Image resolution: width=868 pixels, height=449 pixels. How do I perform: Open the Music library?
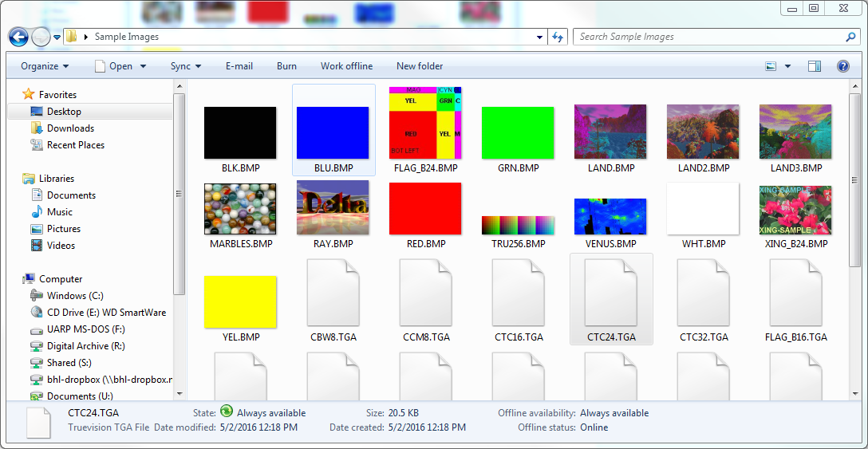[59, 211]
